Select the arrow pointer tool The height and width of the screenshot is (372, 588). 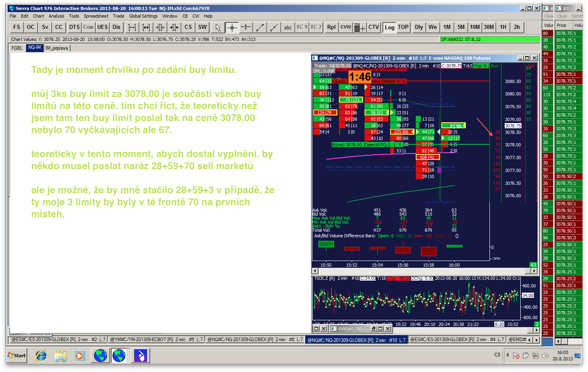tap(217, 27)
